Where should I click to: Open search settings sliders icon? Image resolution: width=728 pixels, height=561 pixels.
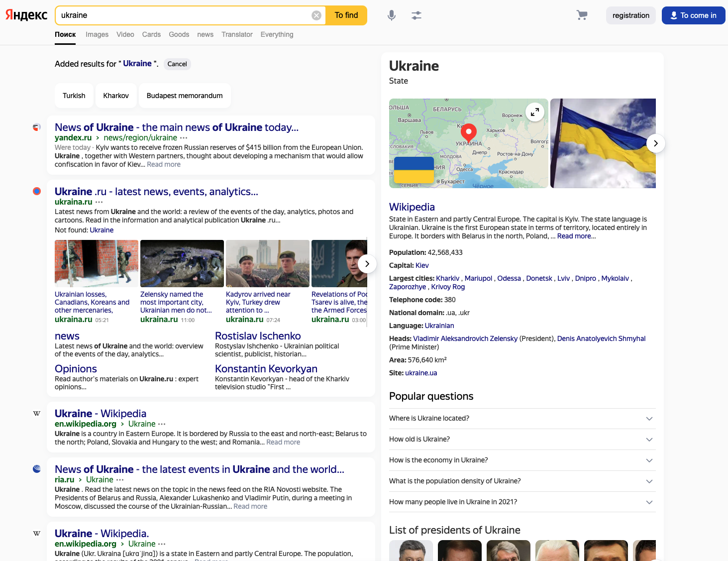tap(416, 15)
